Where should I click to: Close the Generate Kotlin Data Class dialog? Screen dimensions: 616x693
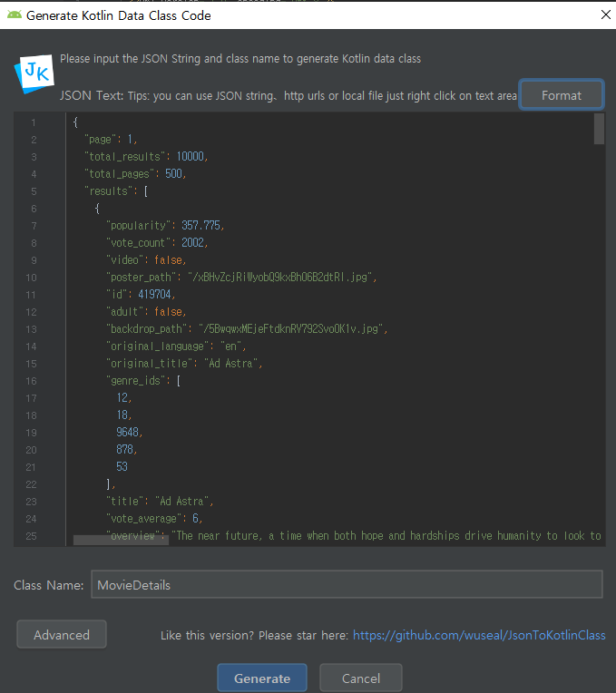click(605, 15)
